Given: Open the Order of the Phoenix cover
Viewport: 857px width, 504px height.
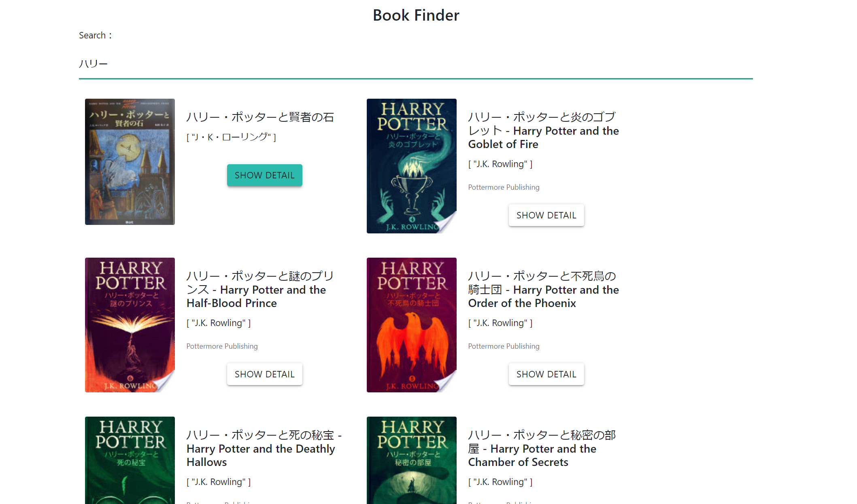Looking at the screenshot, I should click(x=412, y=325).
